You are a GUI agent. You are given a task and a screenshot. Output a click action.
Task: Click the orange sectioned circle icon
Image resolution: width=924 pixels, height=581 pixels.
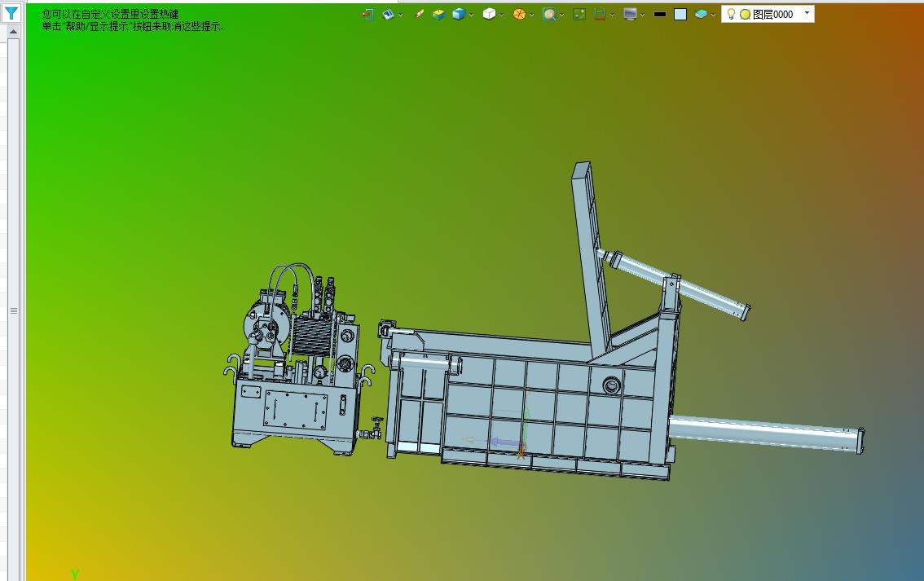coord(518,14)
